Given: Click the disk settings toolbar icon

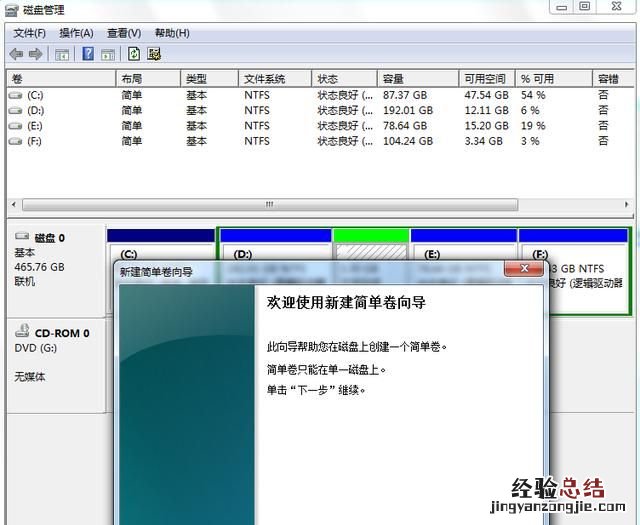Looking at the screenshot, I should pyautogui.click(x=155, y=54).
